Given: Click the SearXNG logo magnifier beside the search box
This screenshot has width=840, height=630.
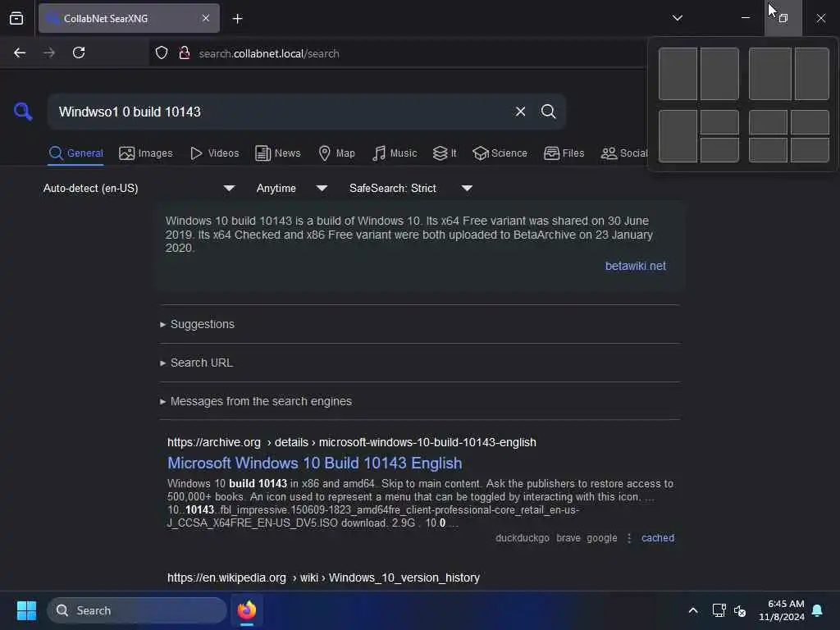Looking at the screenshot, I should [x=23, y=112].
